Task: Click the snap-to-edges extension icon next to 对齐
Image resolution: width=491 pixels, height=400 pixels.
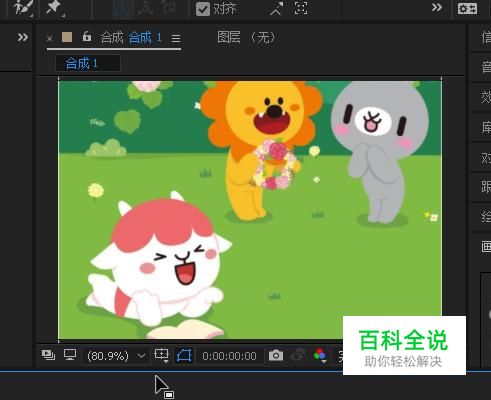Action: pos(276,9)
